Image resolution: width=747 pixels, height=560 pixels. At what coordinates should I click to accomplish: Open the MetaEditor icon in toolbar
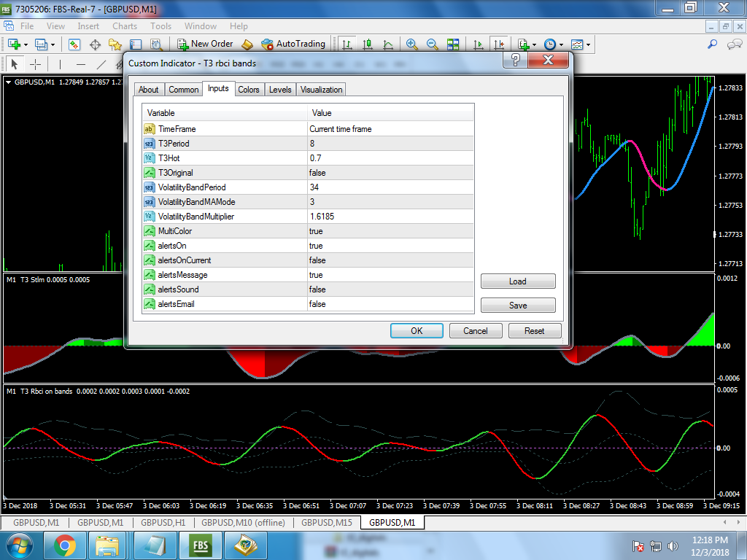coord(247,44)
